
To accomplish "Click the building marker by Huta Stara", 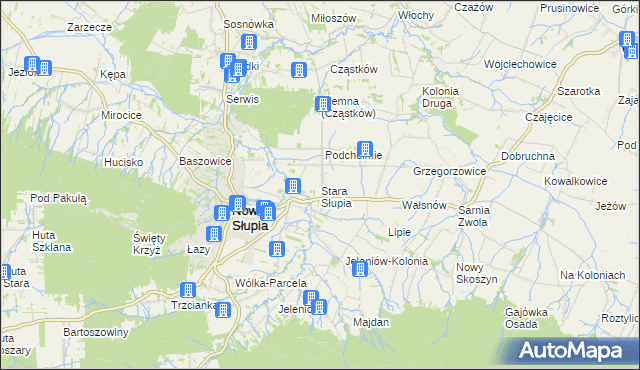I will pos(5,272).
